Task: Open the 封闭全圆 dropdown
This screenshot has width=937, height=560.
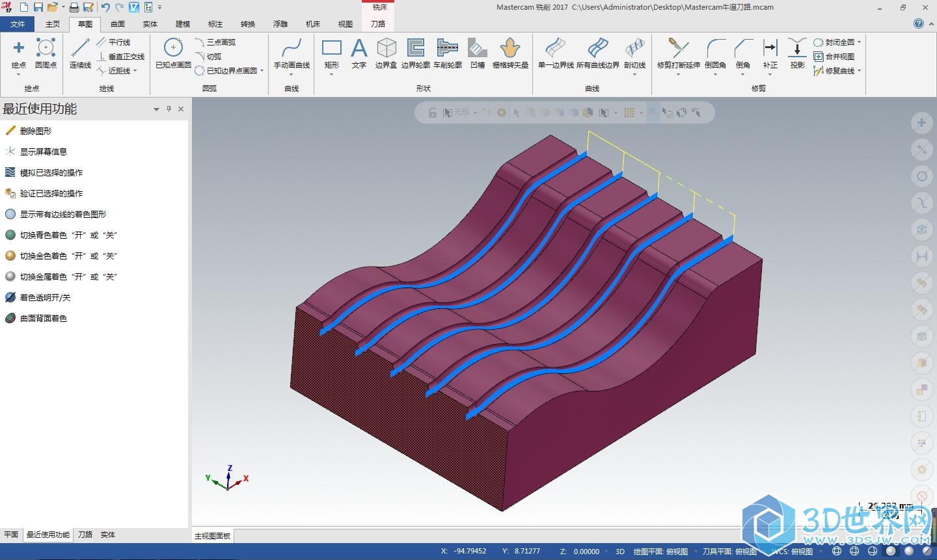Action: point(859,42)
